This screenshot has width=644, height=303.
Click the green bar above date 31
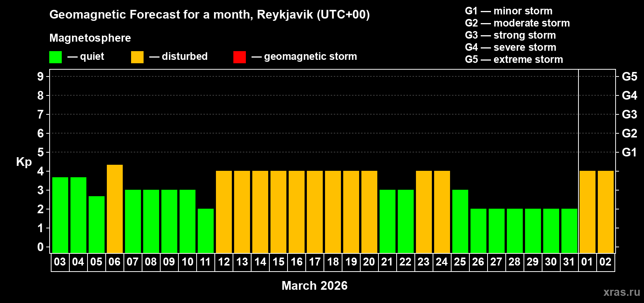[x=569, y=231]
